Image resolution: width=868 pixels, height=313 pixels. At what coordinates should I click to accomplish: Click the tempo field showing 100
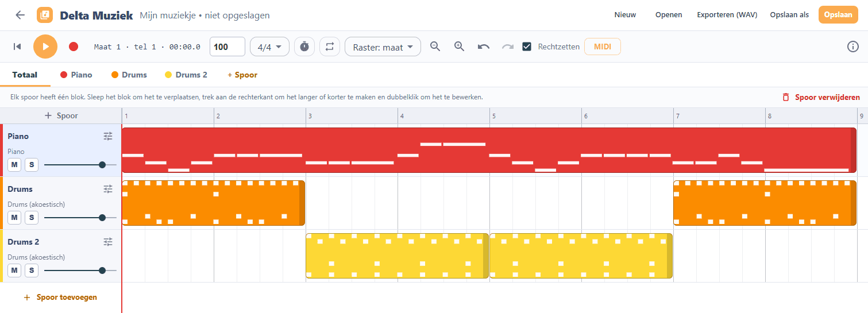click(227, 47)
